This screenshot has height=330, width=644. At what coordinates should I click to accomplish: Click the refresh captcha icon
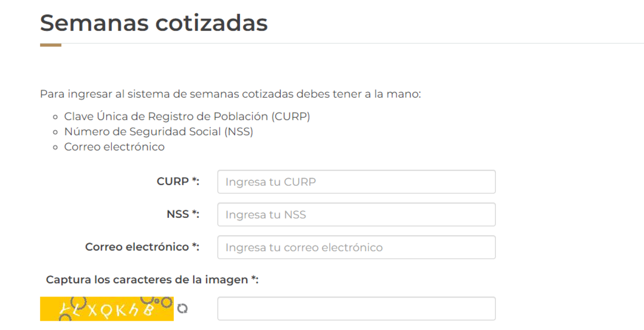click(x=183, y=309)
